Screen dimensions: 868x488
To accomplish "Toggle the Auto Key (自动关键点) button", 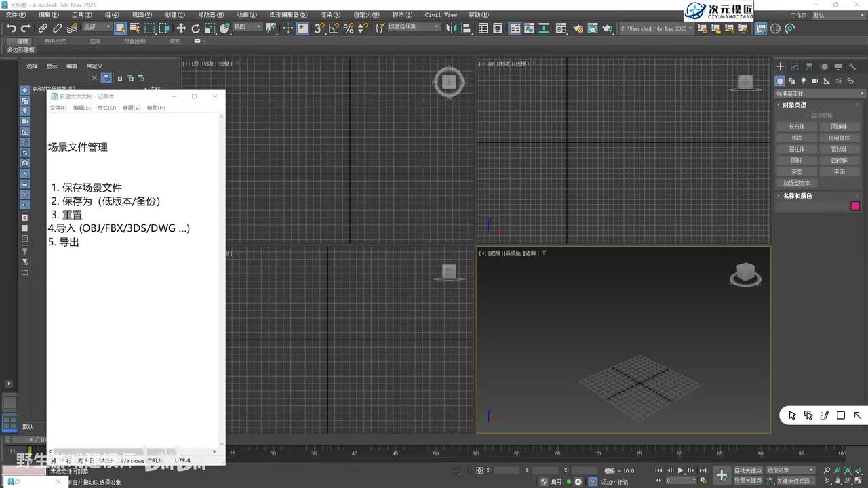I will [747, 470].
